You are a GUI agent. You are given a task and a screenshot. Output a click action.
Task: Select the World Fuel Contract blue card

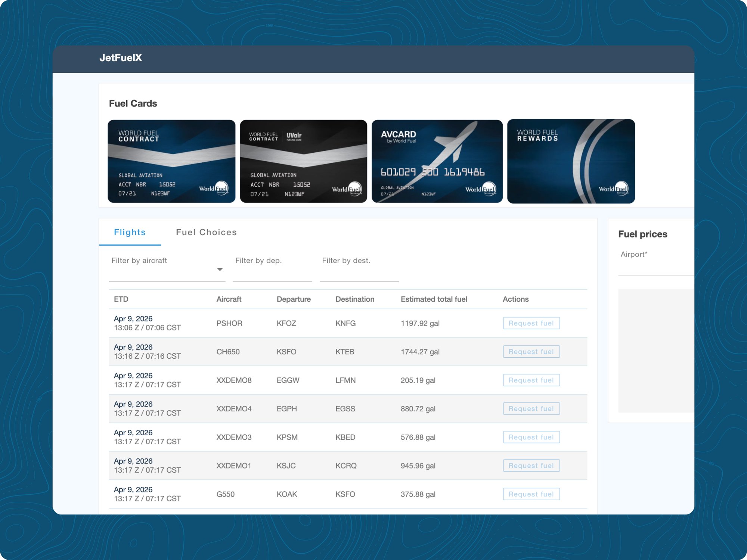(171, 161)
